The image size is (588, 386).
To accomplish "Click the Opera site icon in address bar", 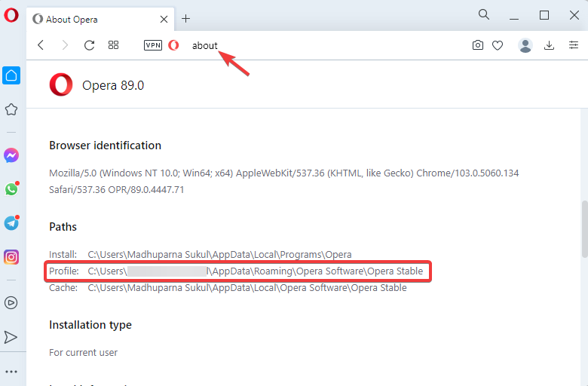I will [173, 45].
